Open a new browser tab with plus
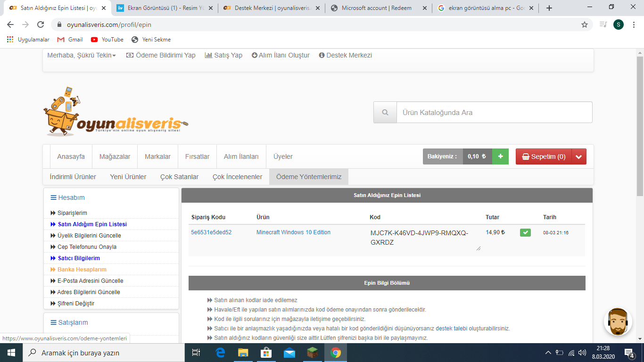 [x=549, y=8]
